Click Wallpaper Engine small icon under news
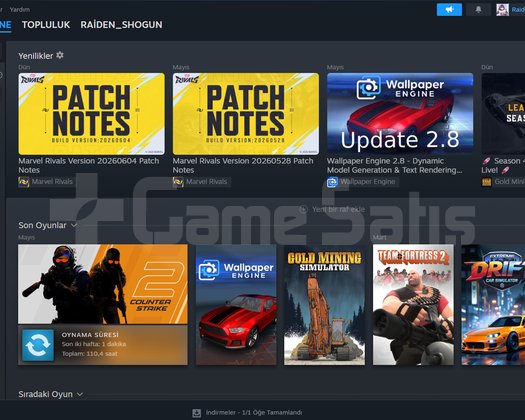 332,182
